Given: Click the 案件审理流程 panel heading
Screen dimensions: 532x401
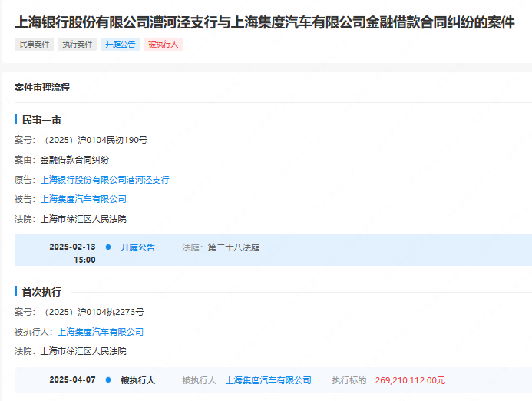Looking at the screenshot, I should point(42,88).
